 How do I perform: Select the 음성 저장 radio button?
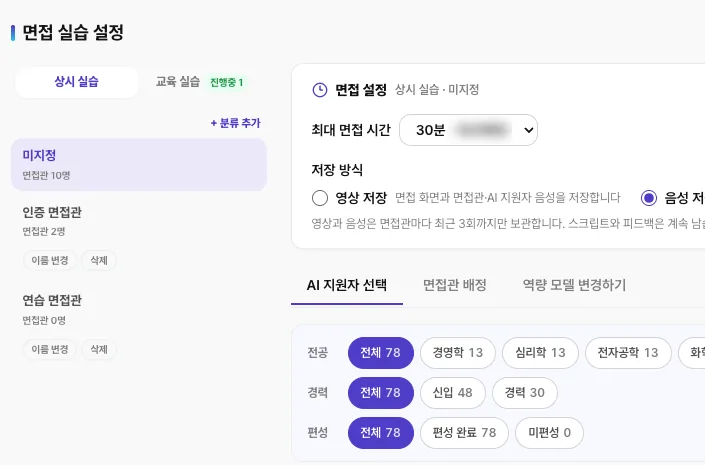click(x=649, y=198)
